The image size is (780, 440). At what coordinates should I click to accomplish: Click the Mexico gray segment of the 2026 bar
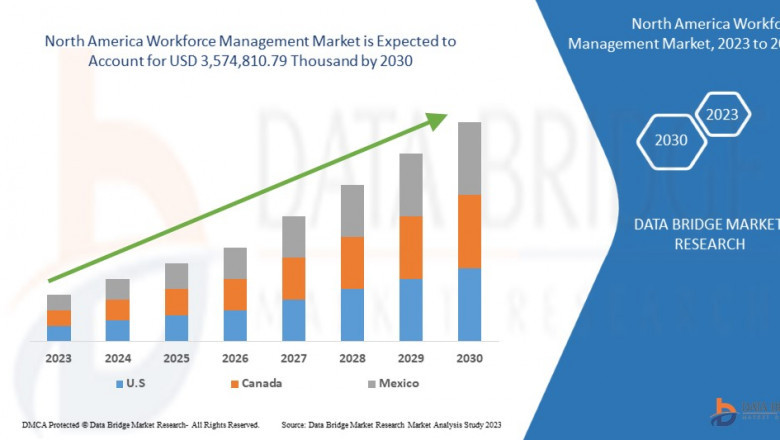[235, 263]
